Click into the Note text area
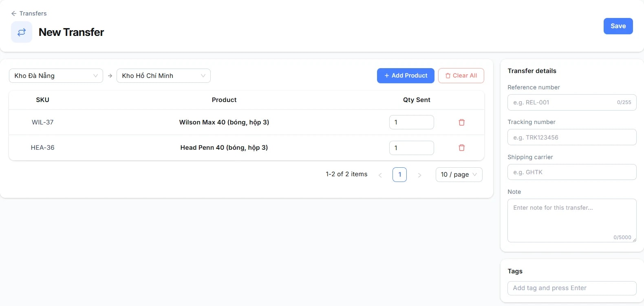This screenshot has width=644, height=306. pos(572,220)
